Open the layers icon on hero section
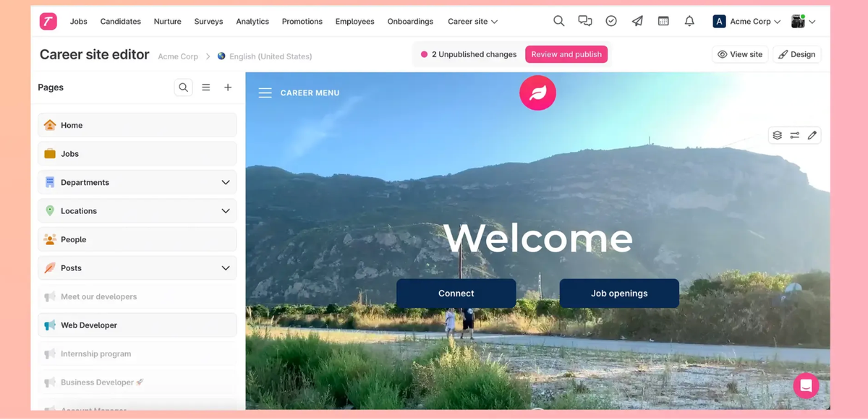 click(x=777, y=135)
